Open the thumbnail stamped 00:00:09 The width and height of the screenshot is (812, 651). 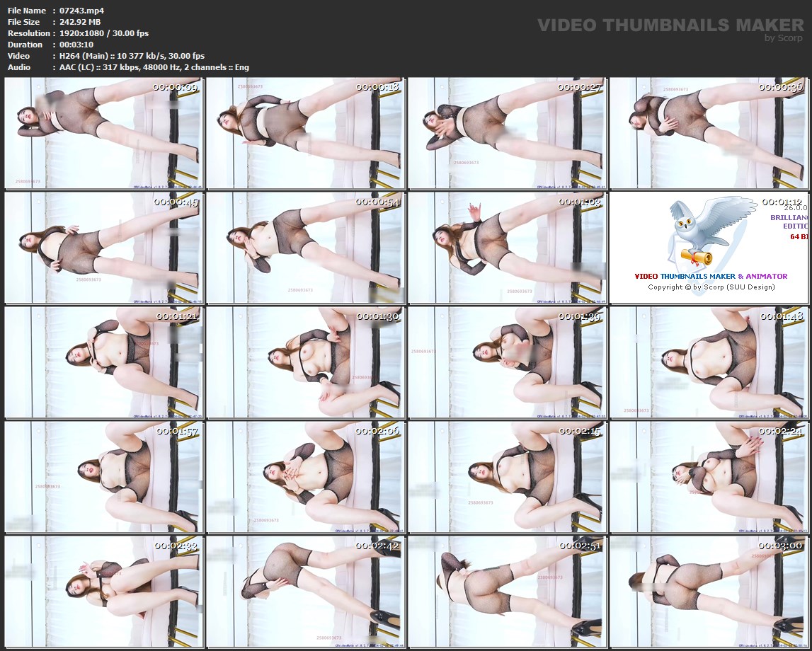click(103, 133)
